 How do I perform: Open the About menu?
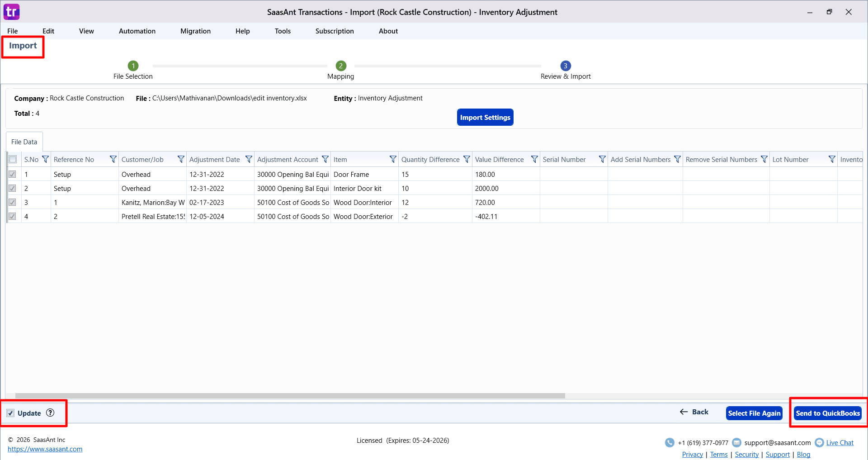(388, 31)
